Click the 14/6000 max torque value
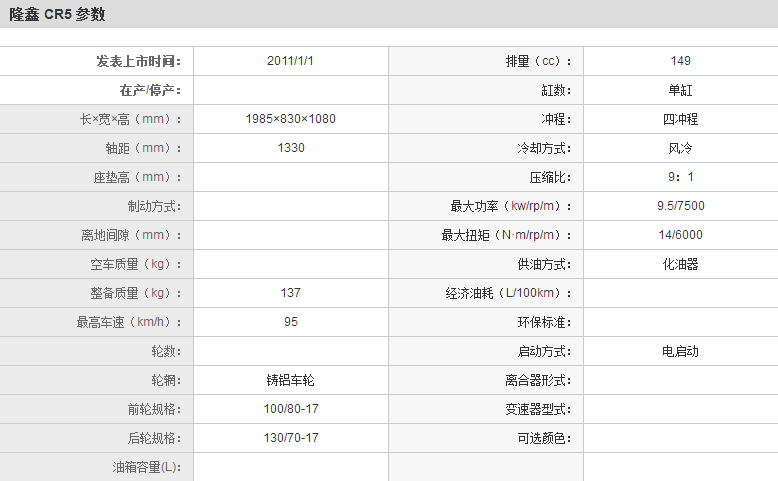This screenshot has width=778, height=481. (x=680, y=235)
